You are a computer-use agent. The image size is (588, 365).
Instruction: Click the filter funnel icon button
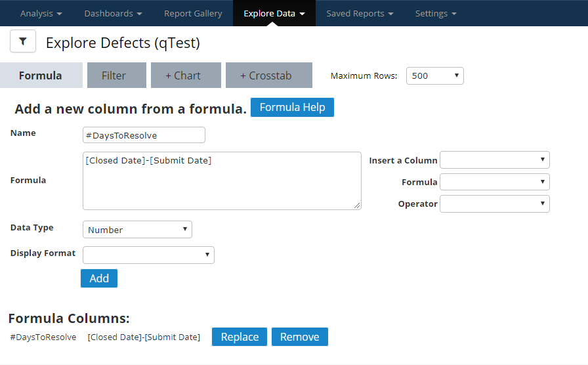click(23, 41)
